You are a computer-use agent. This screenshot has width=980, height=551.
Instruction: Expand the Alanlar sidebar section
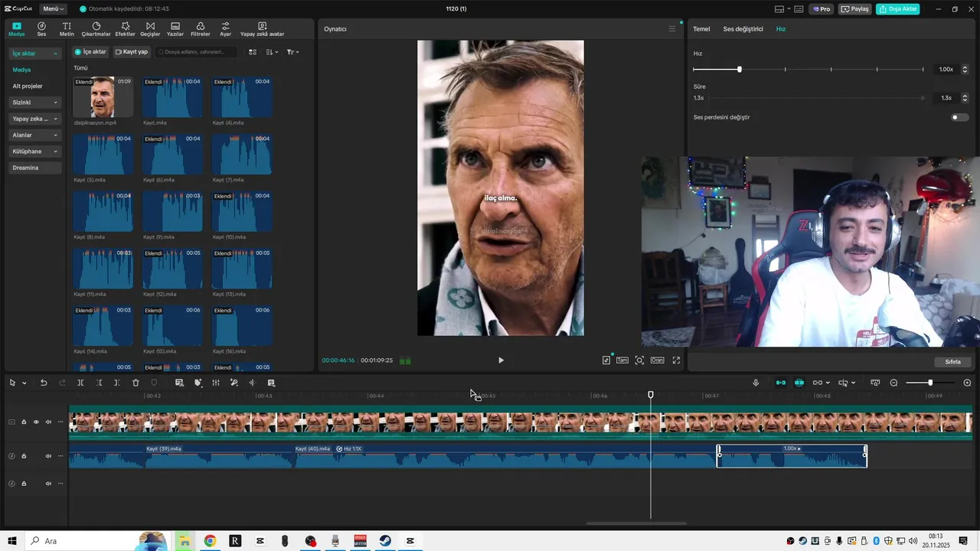(35, 135)
